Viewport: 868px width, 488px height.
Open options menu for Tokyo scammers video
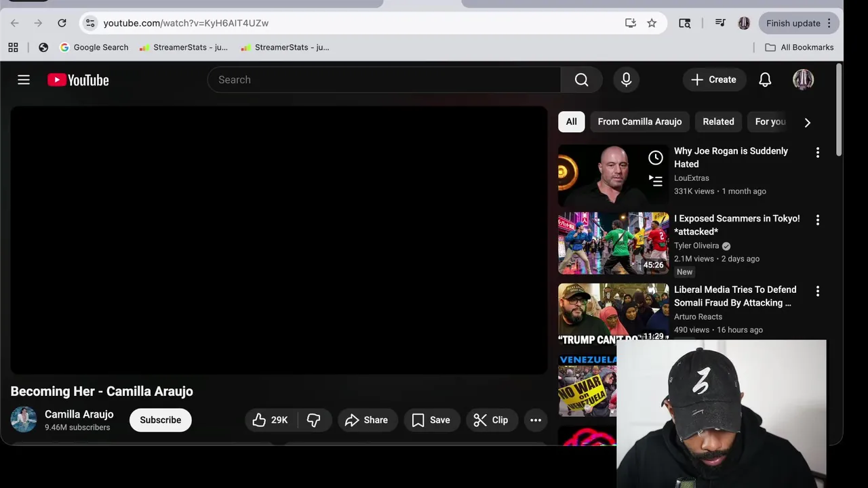pos(817,220)
